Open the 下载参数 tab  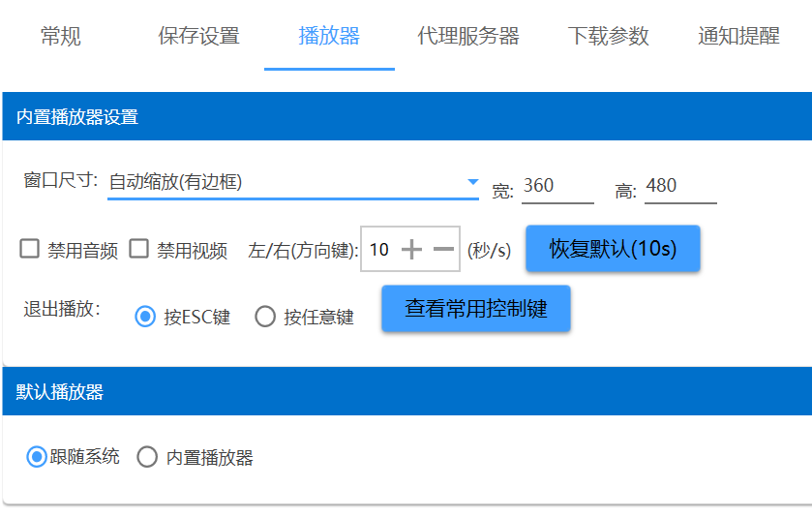point(609,36)
